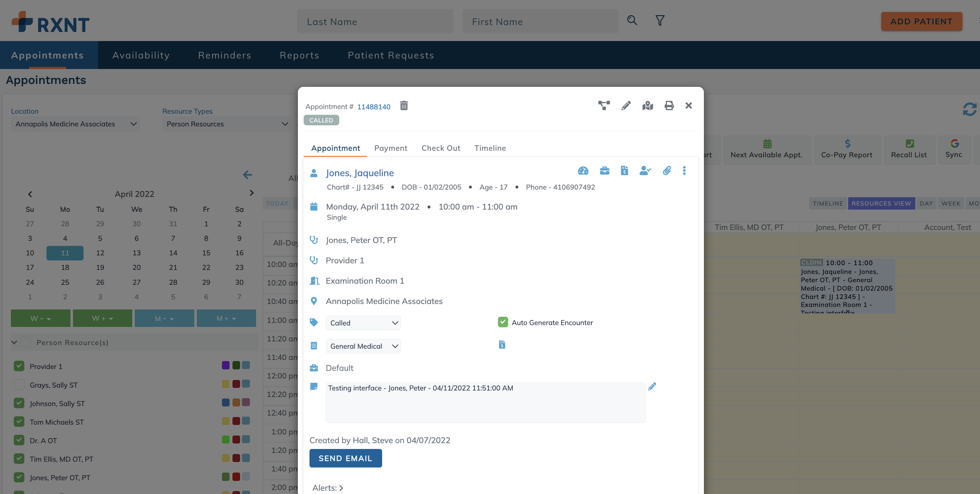Switch to WEEK calendar view

tap(951, 203)
